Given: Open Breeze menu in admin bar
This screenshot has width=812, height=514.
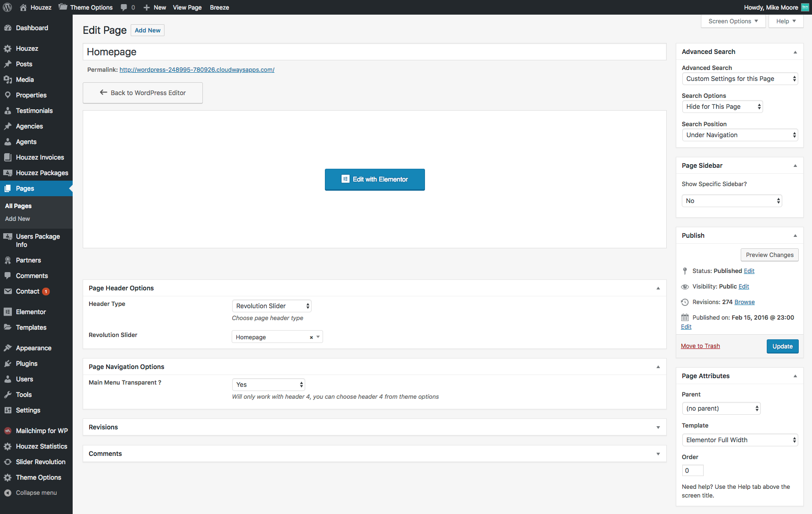Looking at the screenshot, I should point(219,7).
